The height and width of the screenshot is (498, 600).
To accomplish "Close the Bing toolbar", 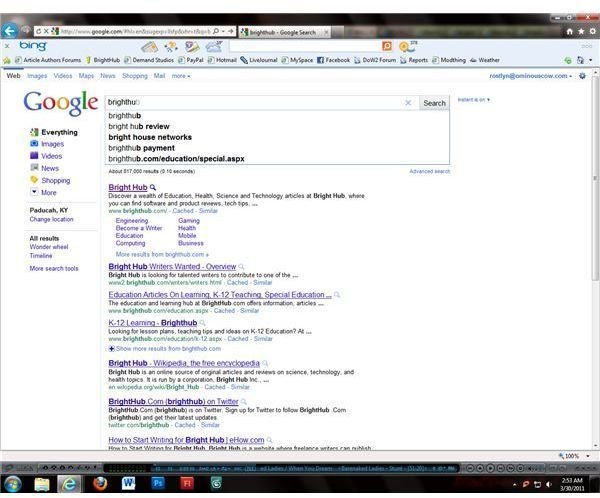I will tap(7, 46).
